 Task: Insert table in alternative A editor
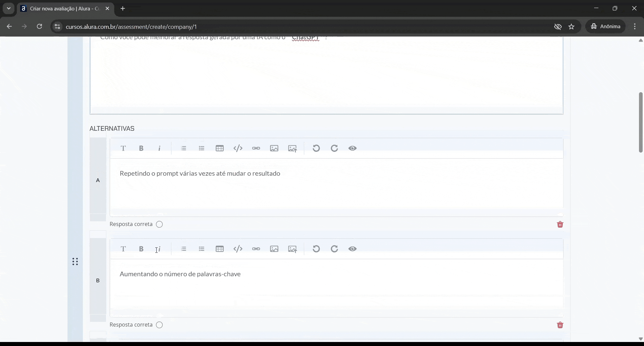tap(220, 148)
